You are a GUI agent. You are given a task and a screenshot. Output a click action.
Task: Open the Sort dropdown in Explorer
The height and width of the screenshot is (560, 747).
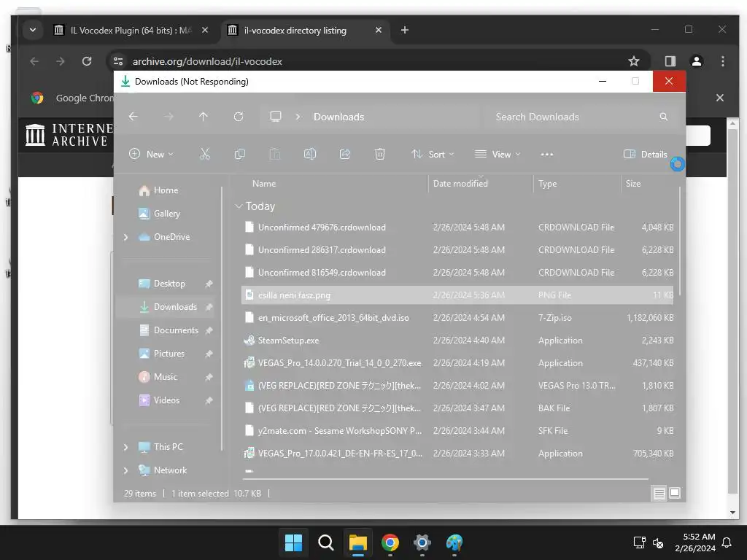click(x=433, y=155)
